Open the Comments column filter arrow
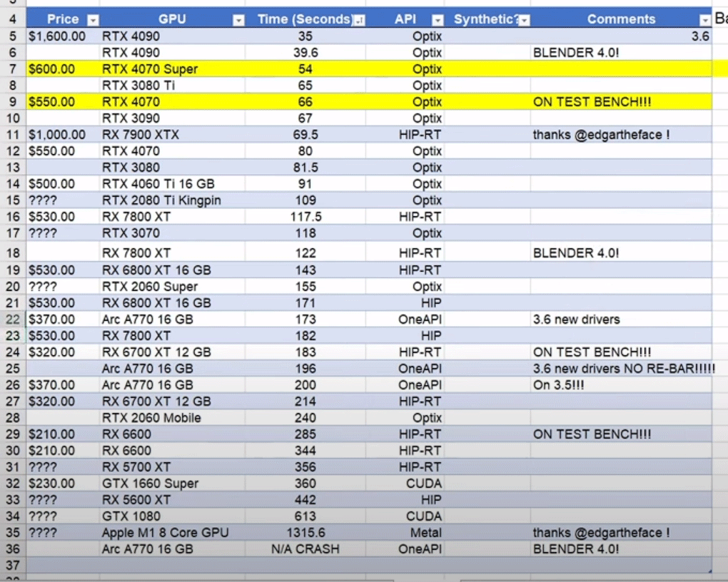728x582 pixels. [x=704, y=20]
